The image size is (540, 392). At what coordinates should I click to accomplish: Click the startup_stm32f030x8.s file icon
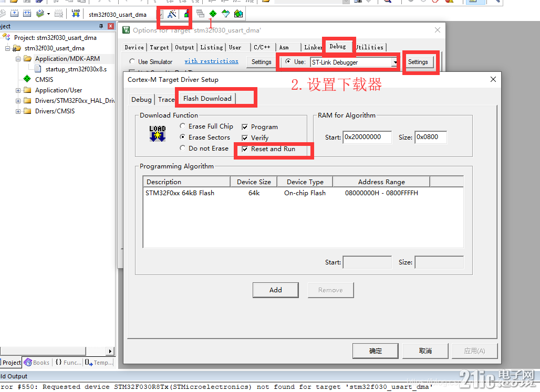pos(38,69)
